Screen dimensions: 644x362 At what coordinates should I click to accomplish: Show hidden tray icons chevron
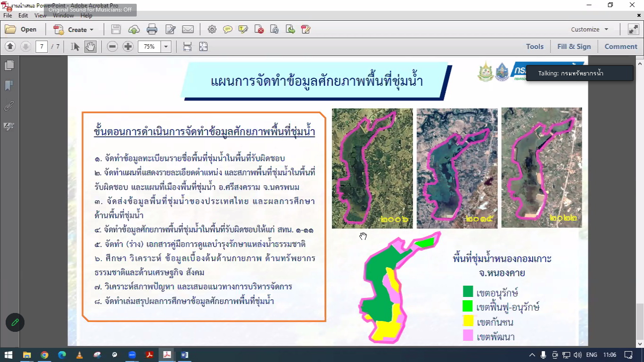(x=532, y=355)
